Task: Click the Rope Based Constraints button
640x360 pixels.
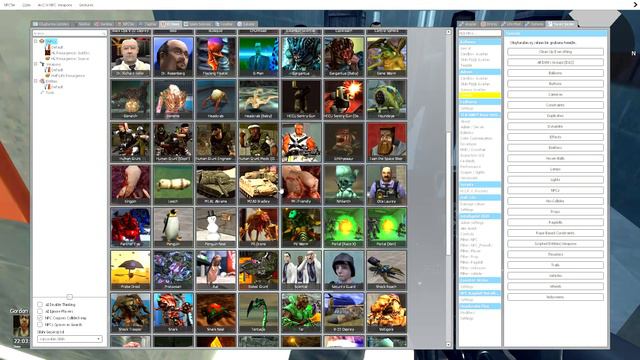Action: [555, 233]
